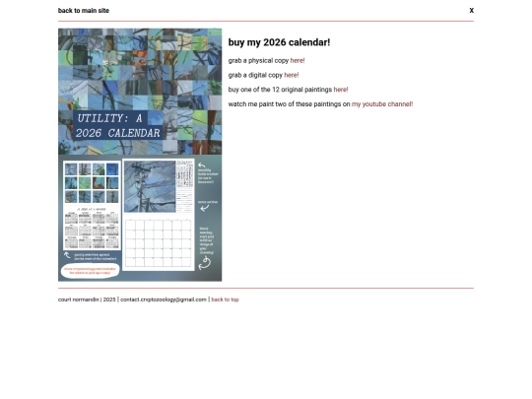Click 'grab a digital copy' text
532x399 pixels.
click(x=255, y=75)
